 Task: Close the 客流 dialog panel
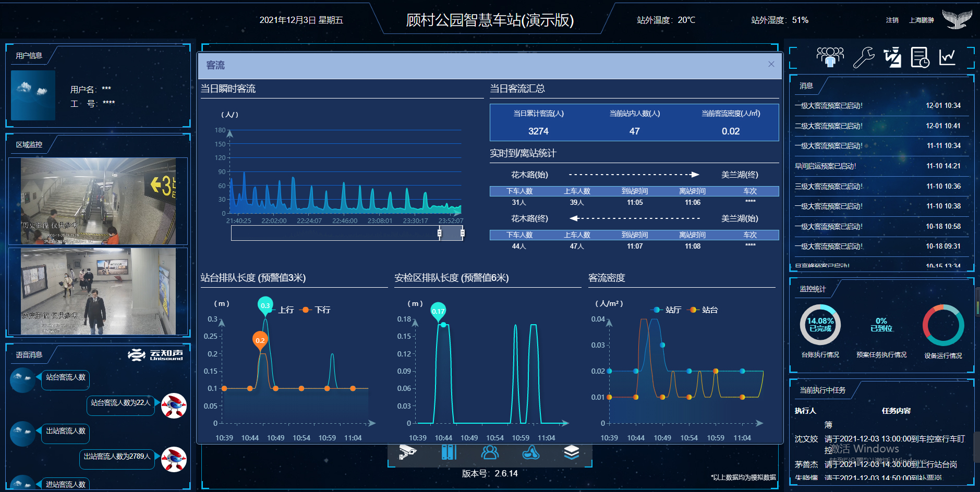click(771, 64)
